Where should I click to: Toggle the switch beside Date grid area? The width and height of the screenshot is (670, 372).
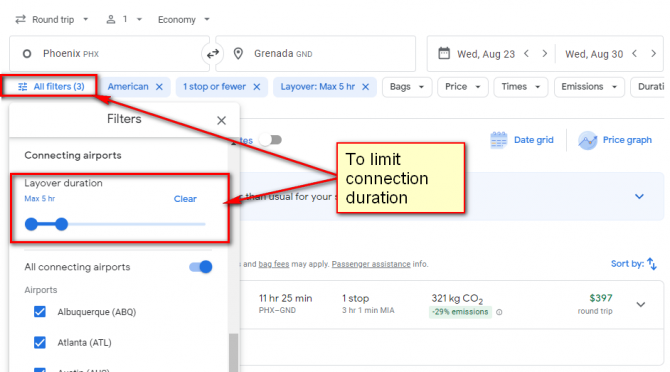pos(271,140)
